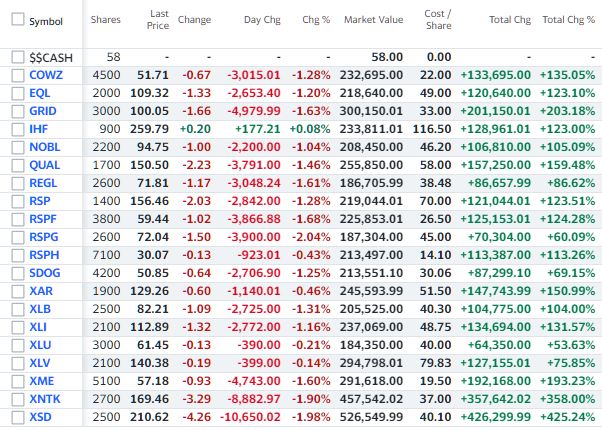Sort by the Shares column header
602x430 pixels.
coord(105,20)
